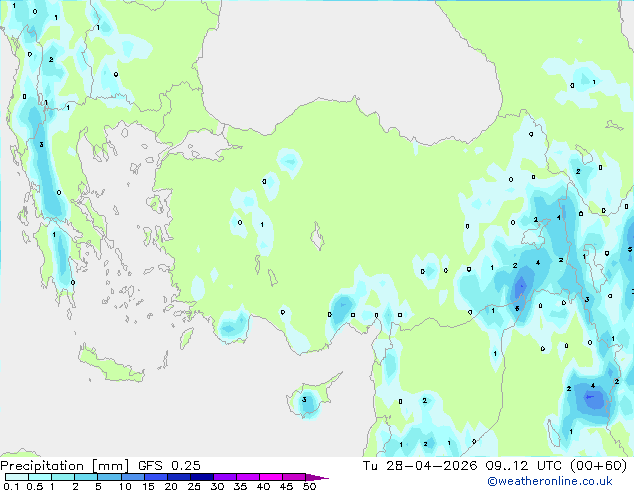The image size is (634, 490).
Task: Pick the 10–15 mm legend color box
Action: 132,477
